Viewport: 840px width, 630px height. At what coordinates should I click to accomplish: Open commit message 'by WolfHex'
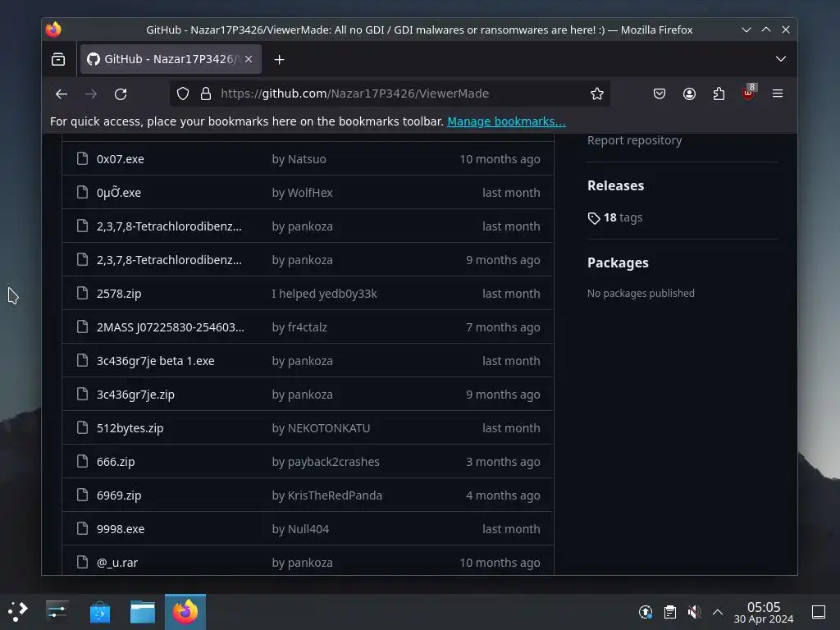302,193
